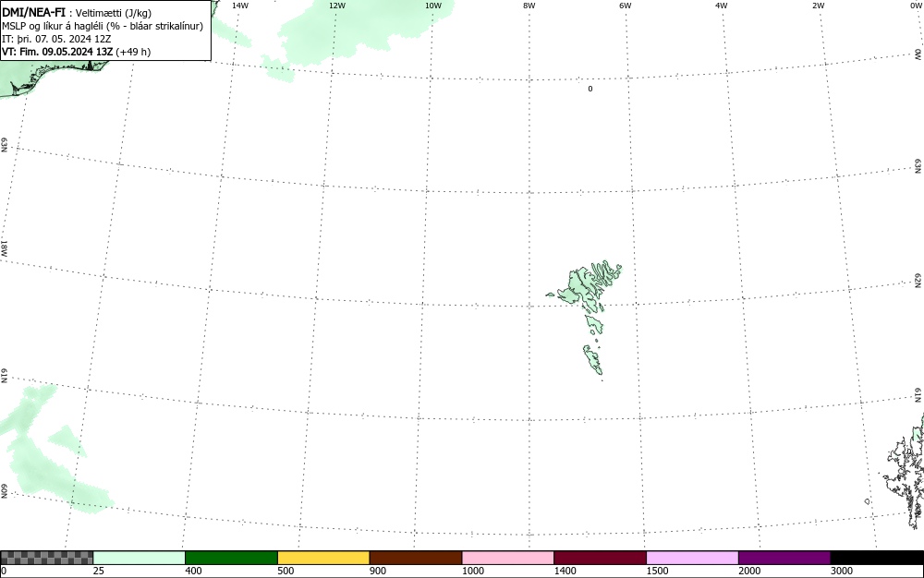Click the legend value 900
The width and height of the screenshot is (924, 578).
(x=378, y=571)
